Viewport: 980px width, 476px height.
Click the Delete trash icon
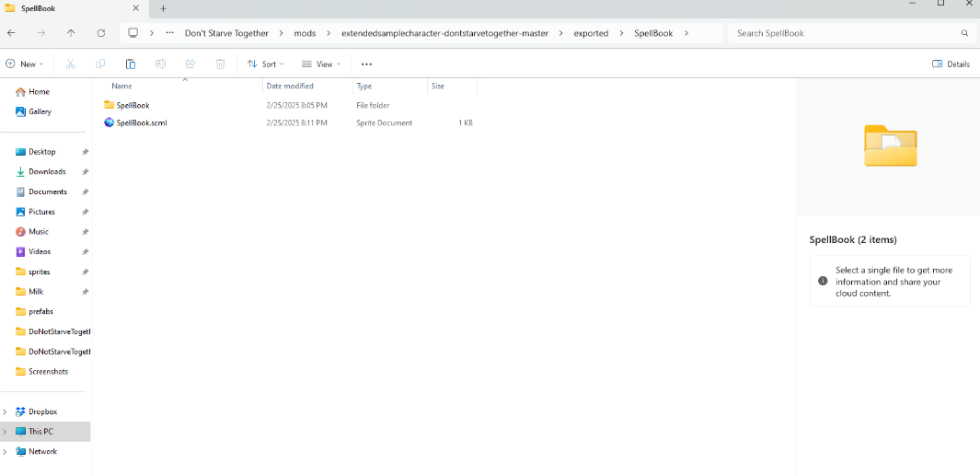click(220, 64)
